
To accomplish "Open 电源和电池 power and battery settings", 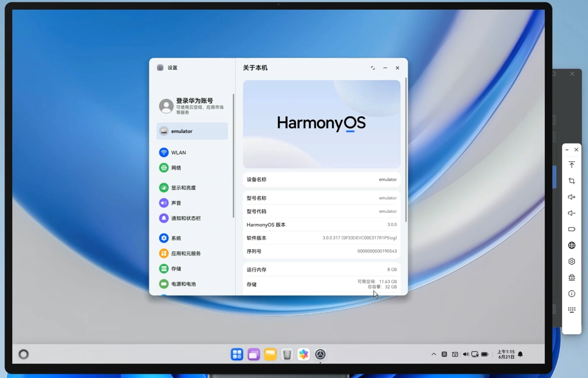I will point(192,284).
